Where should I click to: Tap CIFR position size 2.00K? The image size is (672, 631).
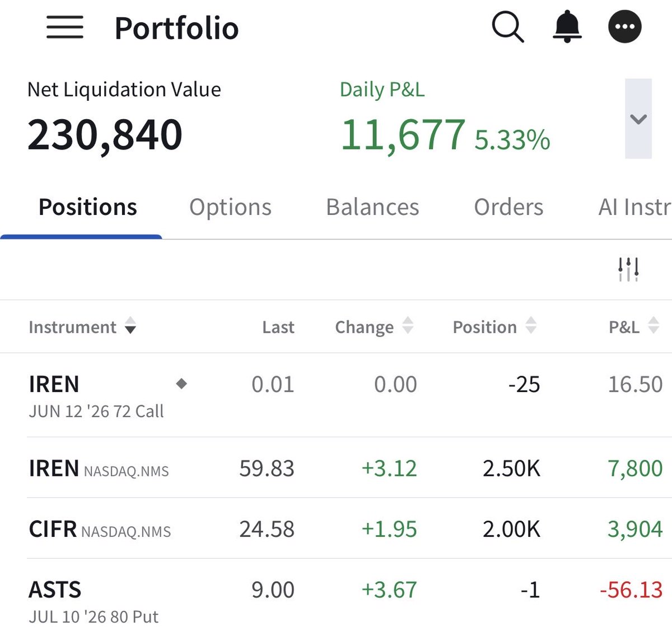(x=511, y=529)
